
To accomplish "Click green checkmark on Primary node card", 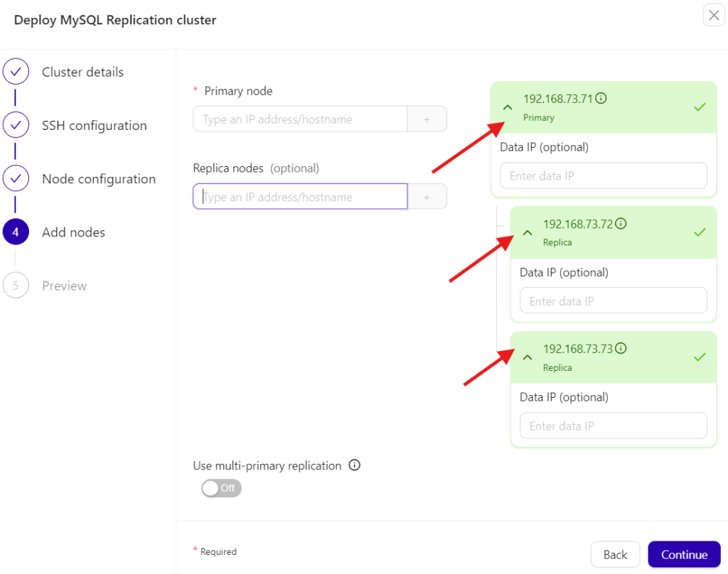I will 700,107.
